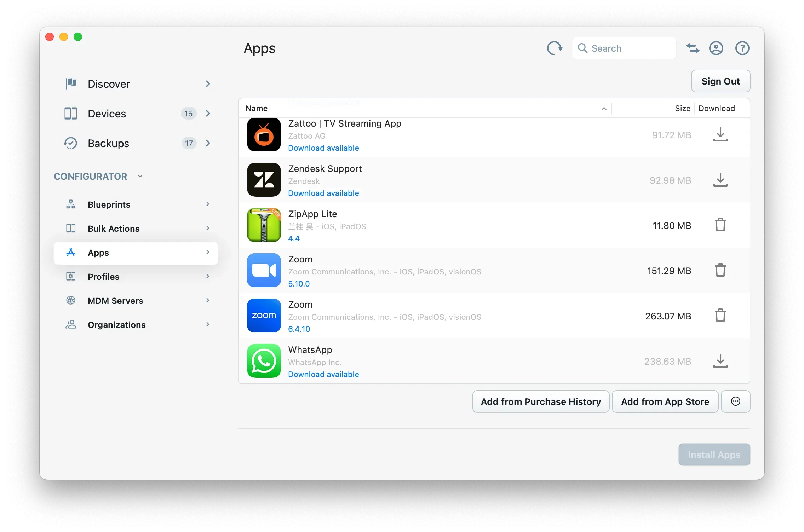804x532 pixels.
Task: Collapse the CONFIGURATOR section
Action: (x=140, y=176)
